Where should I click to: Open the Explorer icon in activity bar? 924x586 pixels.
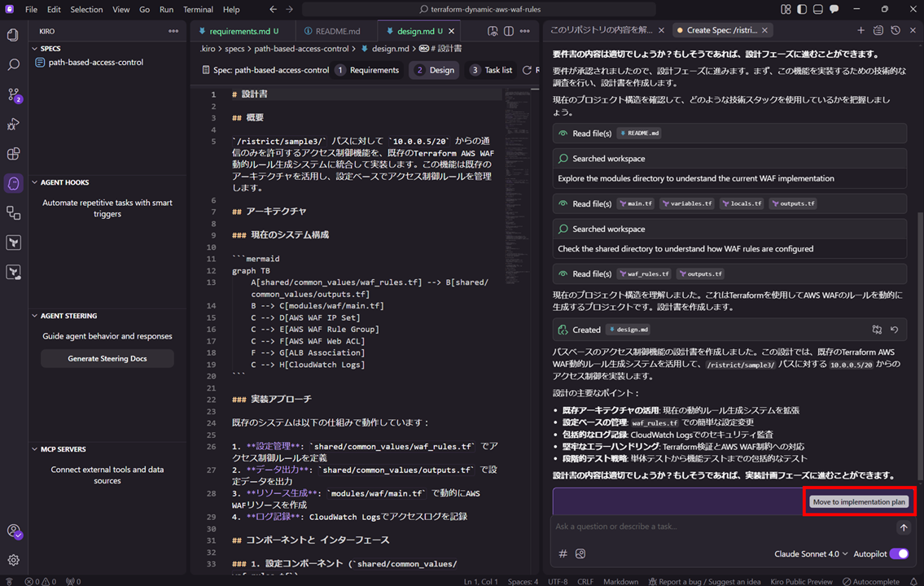pos(13,35)
